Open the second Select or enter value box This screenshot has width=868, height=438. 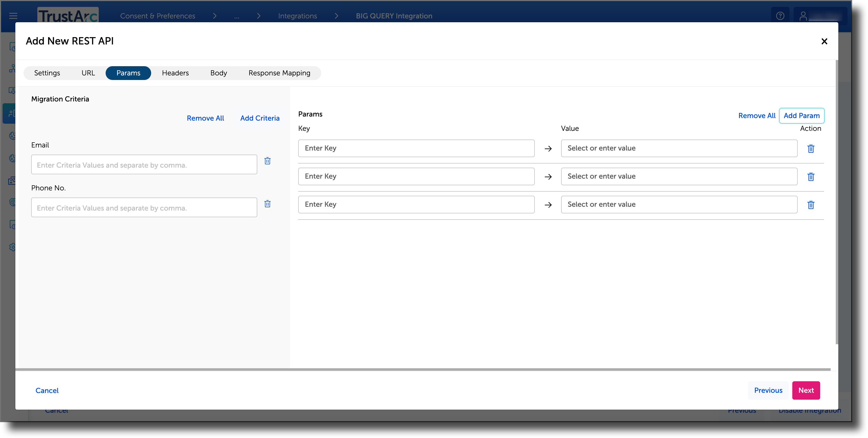pyautogui.click(x=679, y=176)
